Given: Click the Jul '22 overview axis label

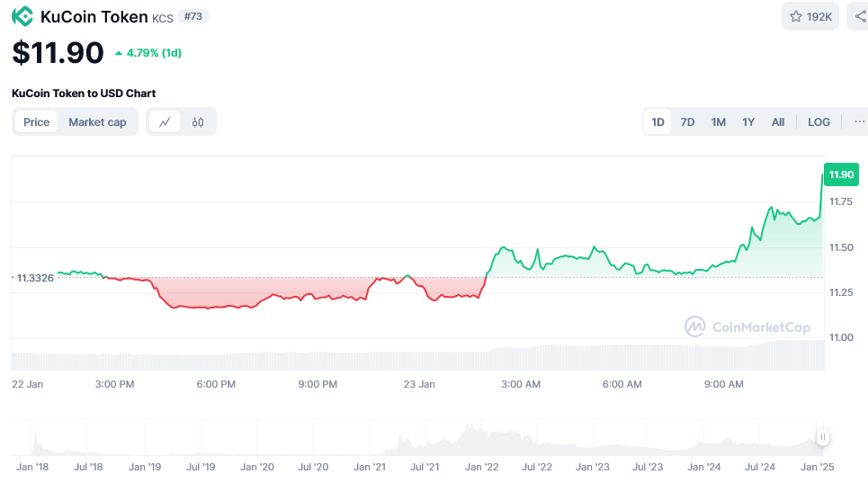Looking at the screenshot, I should click(x=536, y=467).
